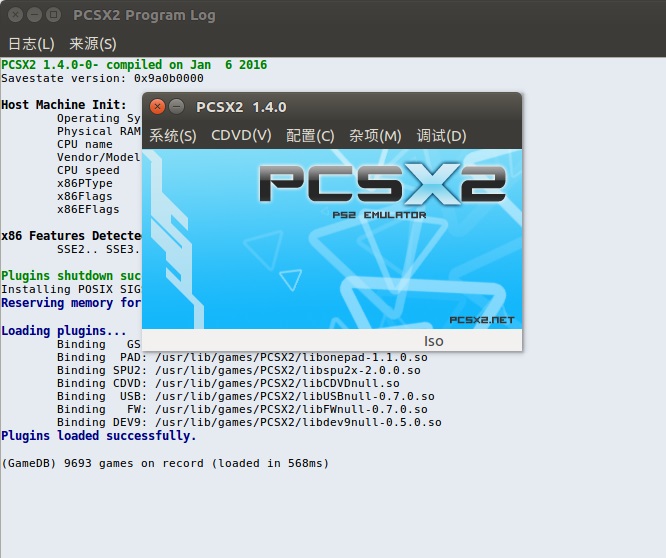The image size is (666, 558).
Task: Click the 'Loading plugins...' line
Action: pos(64,331)
